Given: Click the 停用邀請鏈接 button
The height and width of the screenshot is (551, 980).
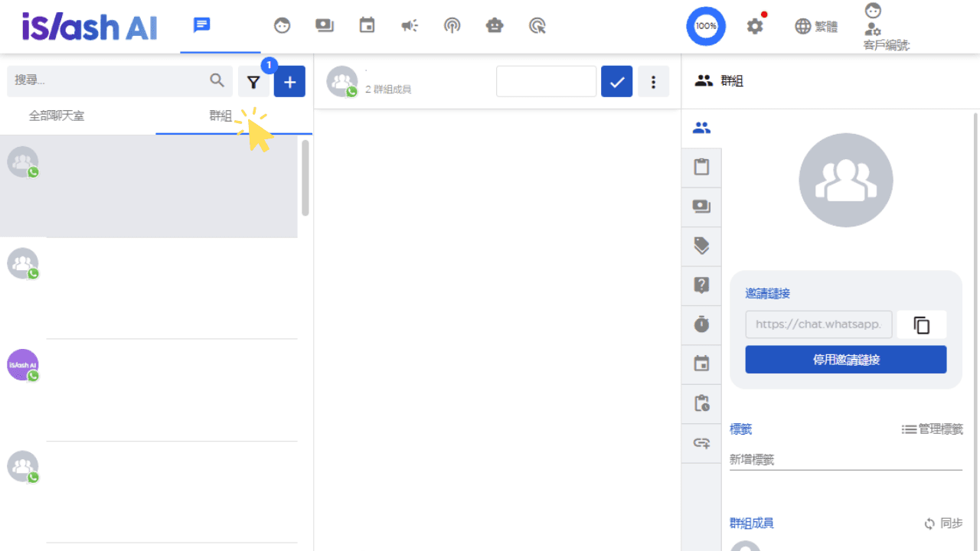Looking at the screenshot, I should tap(846, 360).
